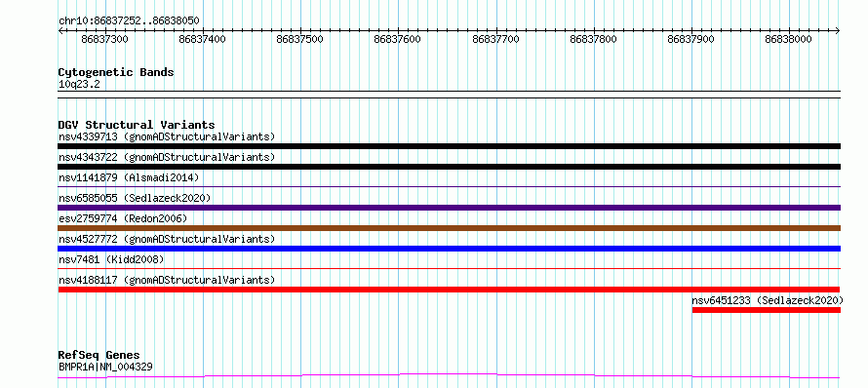
Task: Select the thin red line under nsv7481
Action: [x=449, y=268]
